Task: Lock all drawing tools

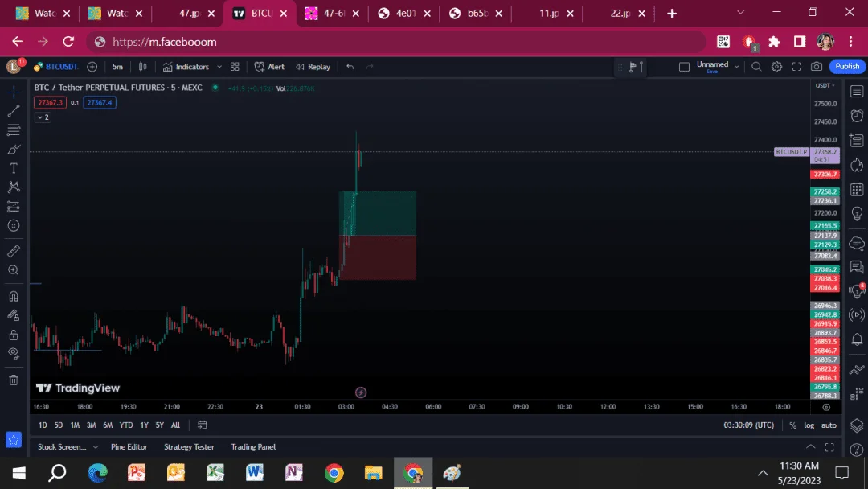Action: click(x=14, y=335)
